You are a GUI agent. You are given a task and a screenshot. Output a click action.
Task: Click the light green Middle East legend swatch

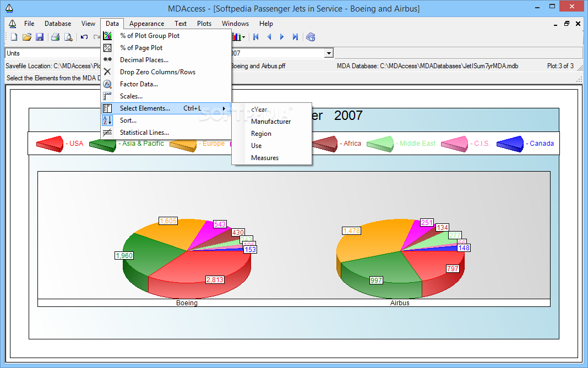pos(380,144)
